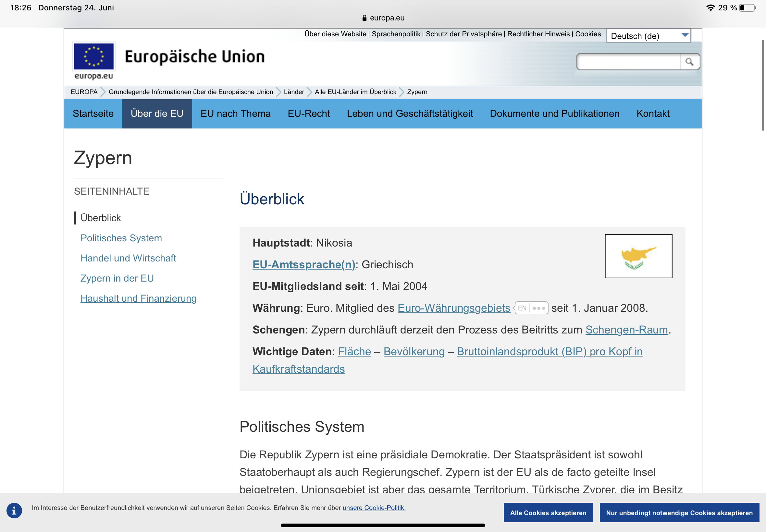Open 'Dokumente und Publikationen' menu item

click(x=554, y=114)
